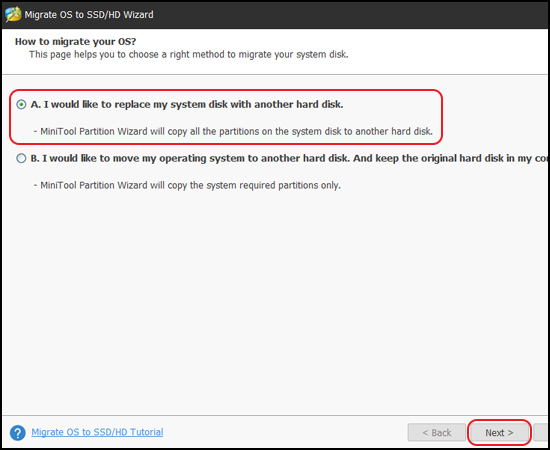Choose "replace my system disk" option label
This screenshot has width=550, height=450.
pos(187,105)
